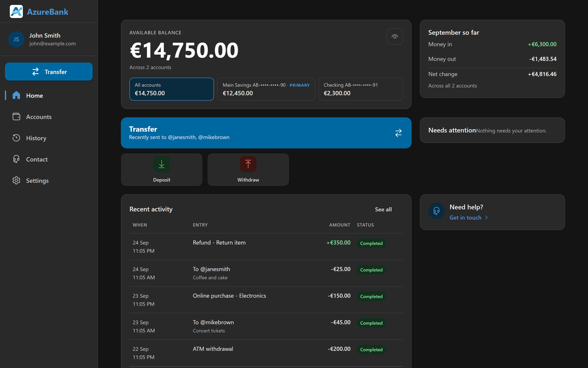Click the chevron next to Get in touch
The image size is (588, 368).
click(x=487, y=217)
